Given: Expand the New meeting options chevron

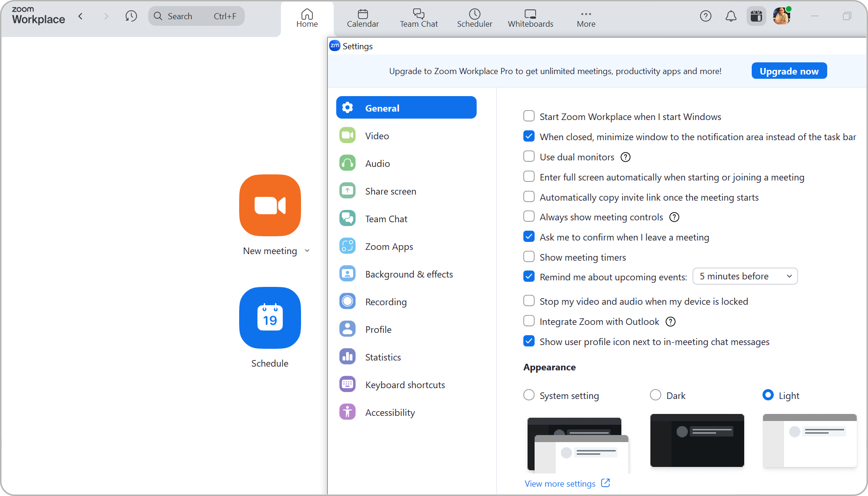Looking at the screenshot, I should tap(308, 251).
